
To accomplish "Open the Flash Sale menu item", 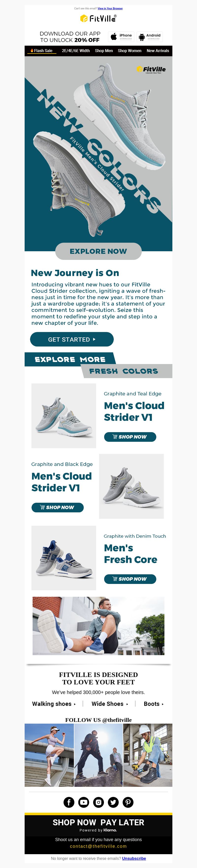I will point(41,51).
